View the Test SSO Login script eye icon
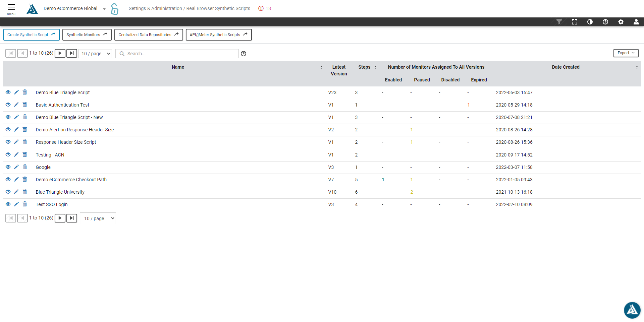Screen dimensions: 644x322 coord(8,204)
